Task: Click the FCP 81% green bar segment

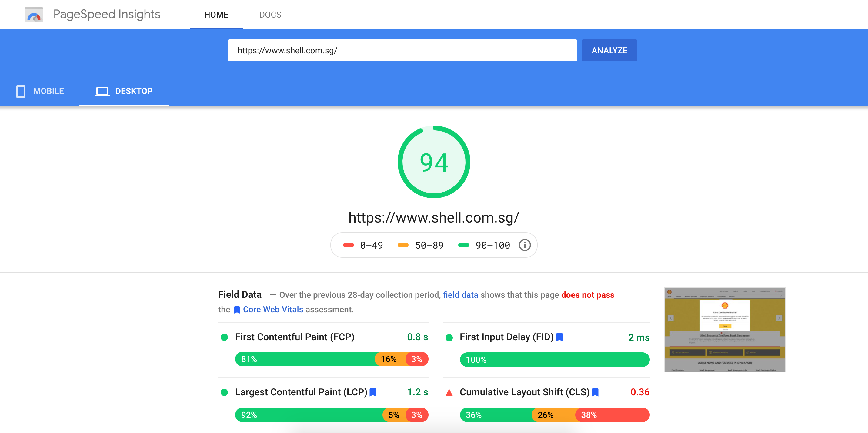Action: coord(305,359)
